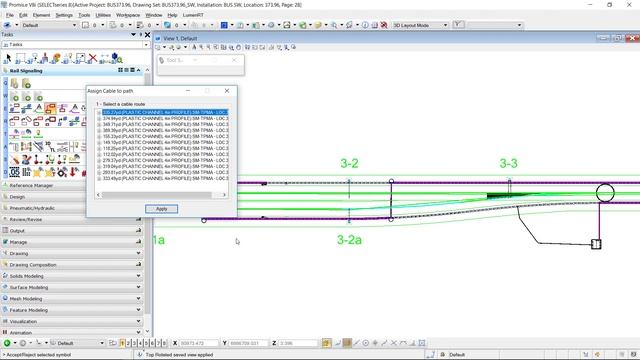The height and width of the screenshot is (360, 640).
Task: Open the Workspace menu
Action: (x=128, y=15)
